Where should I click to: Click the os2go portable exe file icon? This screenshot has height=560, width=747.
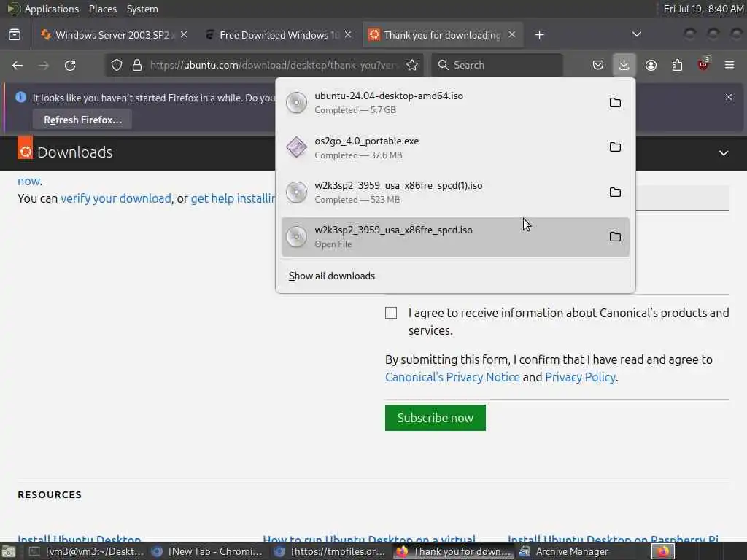[296, 147]
